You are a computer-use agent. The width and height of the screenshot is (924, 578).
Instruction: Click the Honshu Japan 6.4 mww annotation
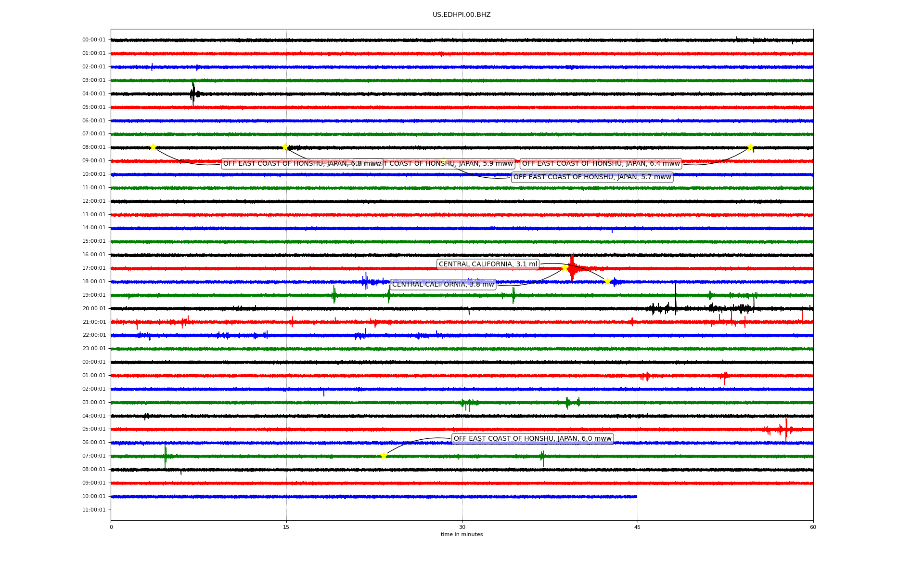[601, 164]
